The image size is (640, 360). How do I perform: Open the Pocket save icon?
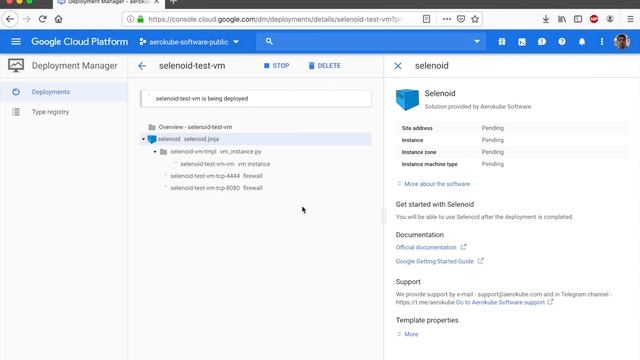click(461, 19)
